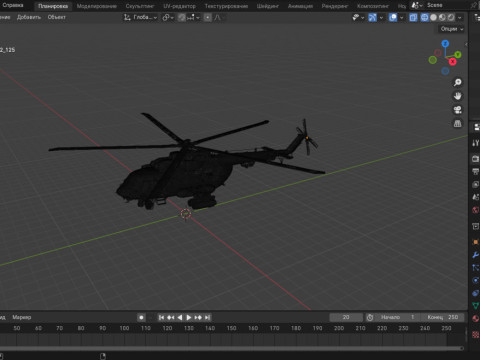The image size is (480, 360).
Task: Open the Tool properties tab
Action: [476, 143]
